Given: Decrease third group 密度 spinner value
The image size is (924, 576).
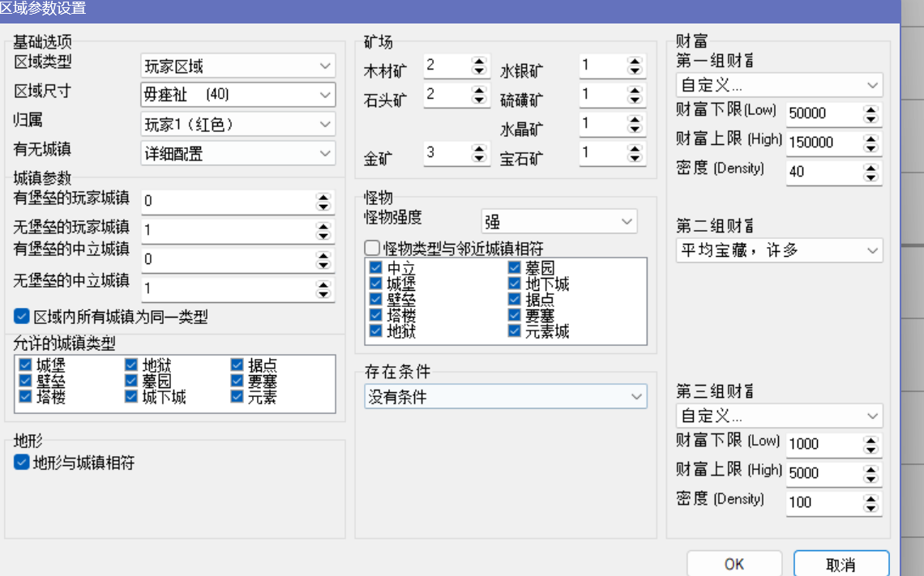Looking at the screenshot, I should point(871,506).
